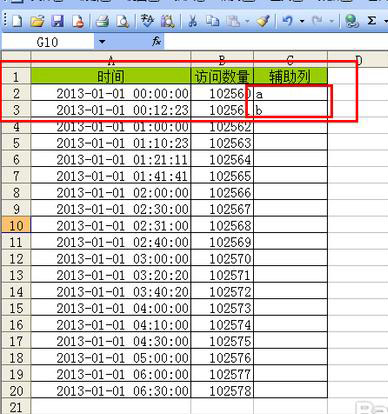Open the Research pane icon

point(168,22)
